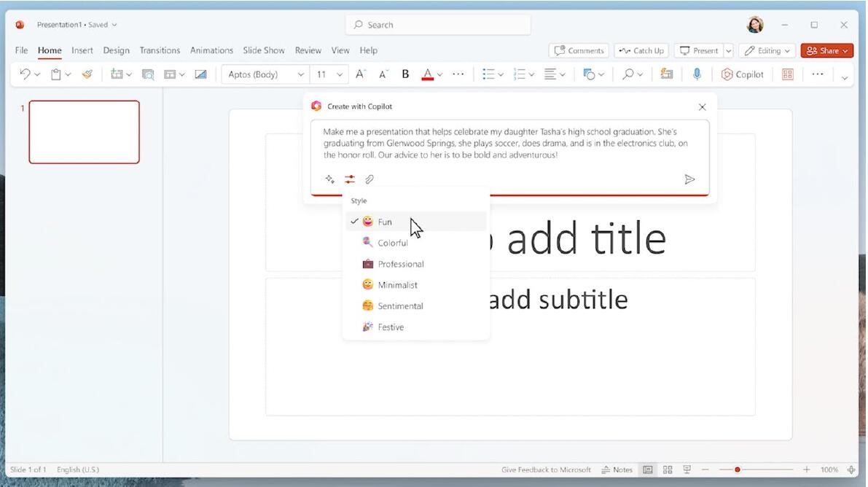Image resolution: width=868 pixels, height=487 pixels.
Task: Click the Undo arrow icon
Action: 24,74
